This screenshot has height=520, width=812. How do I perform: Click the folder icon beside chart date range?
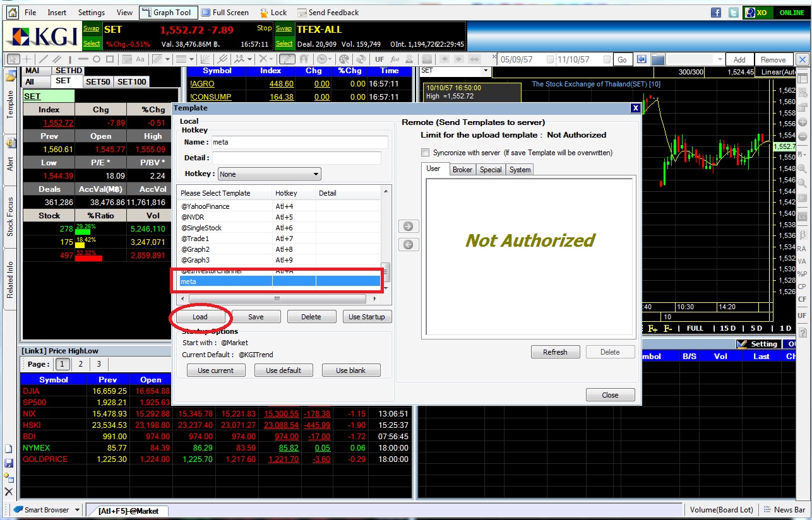(x=658, y=59)
